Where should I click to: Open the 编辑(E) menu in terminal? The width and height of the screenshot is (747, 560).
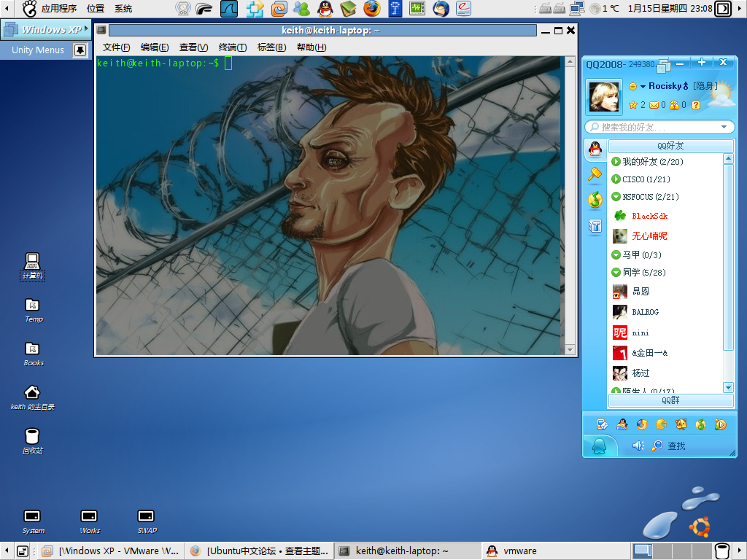pos(155,47)
